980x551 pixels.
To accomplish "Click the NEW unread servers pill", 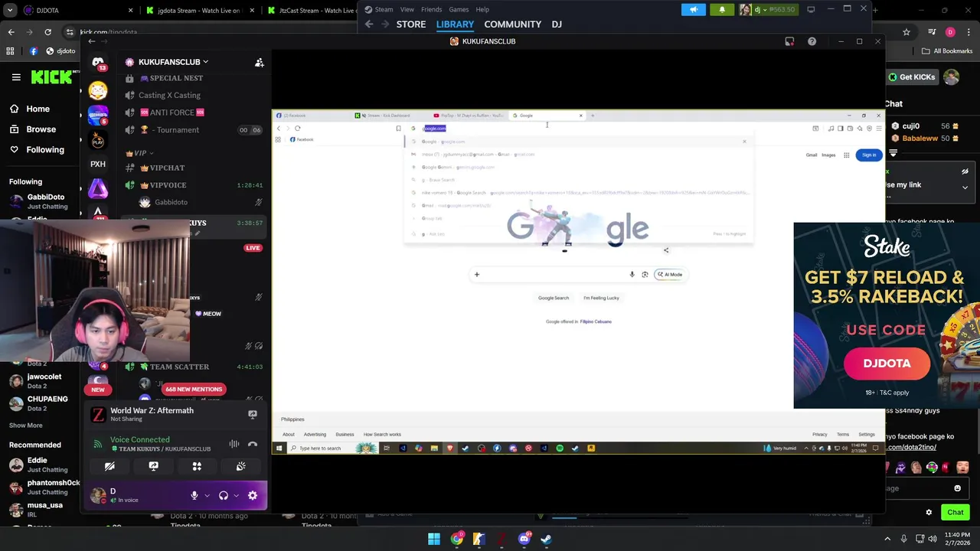I will click(98, 390).
